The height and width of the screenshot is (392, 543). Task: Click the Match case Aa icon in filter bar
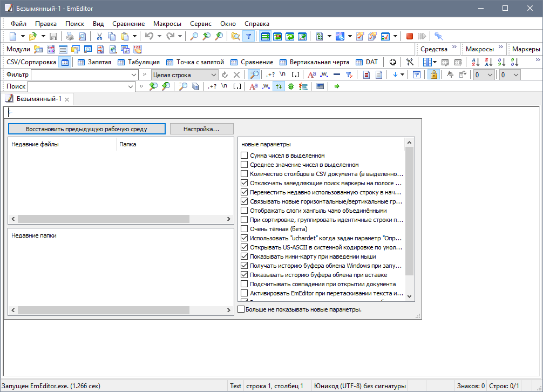[x=311, y=75]
